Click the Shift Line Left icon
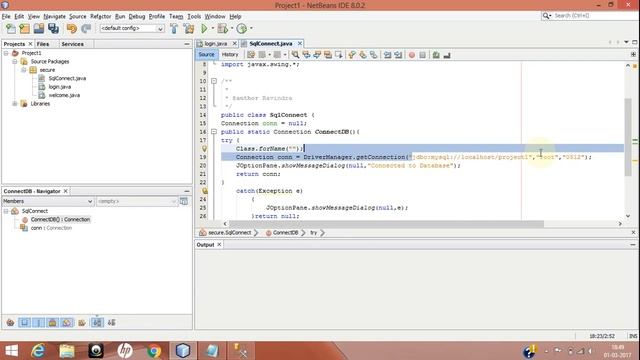The image size is (640, 360). pos(387,55)
